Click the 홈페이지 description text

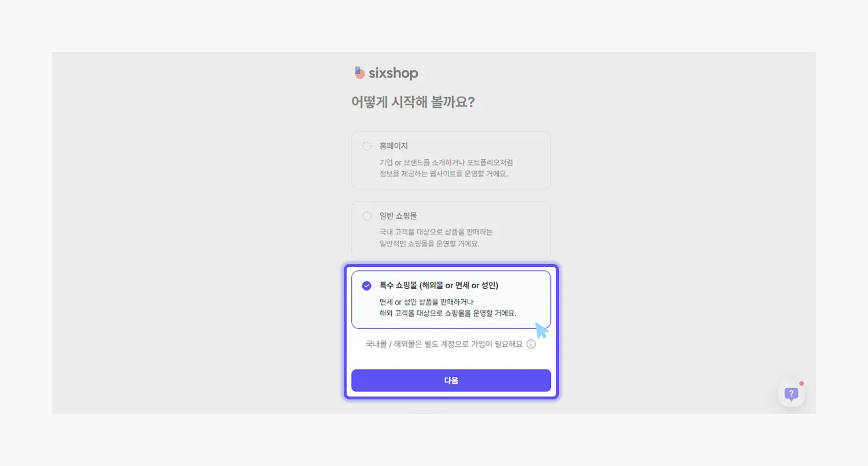[446, 168]
